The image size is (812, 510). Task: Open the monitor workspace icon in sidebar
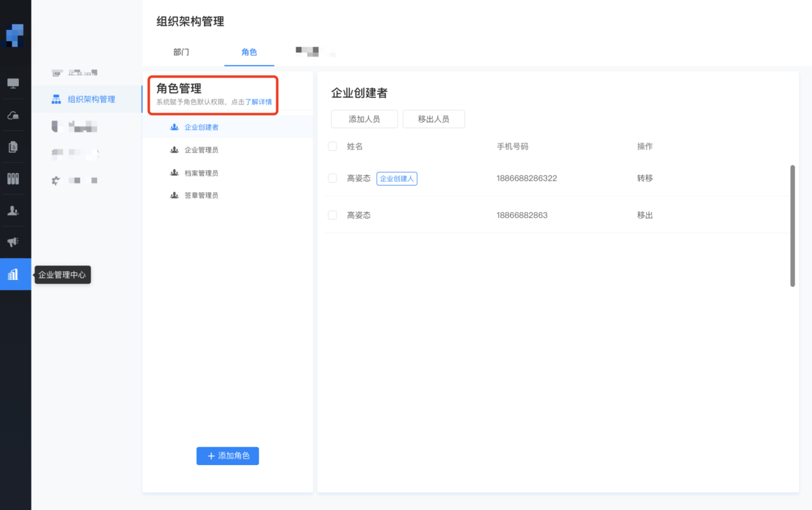pyautogui.click(x=13, y=83)
